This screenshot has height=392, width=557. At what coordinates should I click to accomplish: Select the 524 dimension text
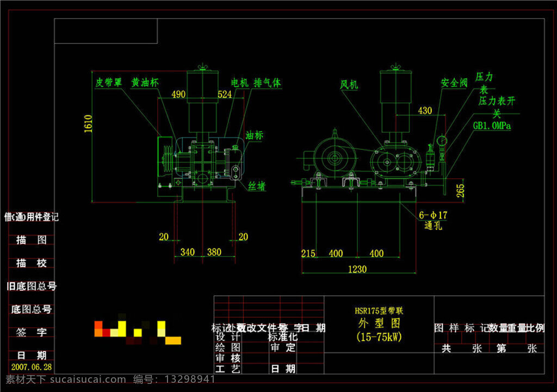225,95
